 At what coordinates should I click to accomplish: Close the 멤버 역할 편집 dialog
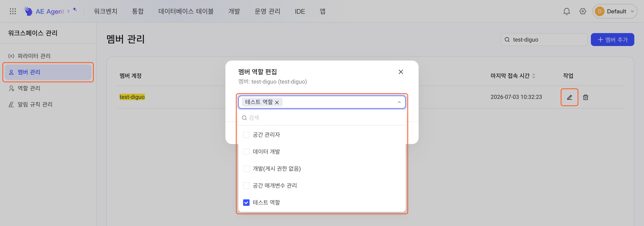click(x=401, y=72)
